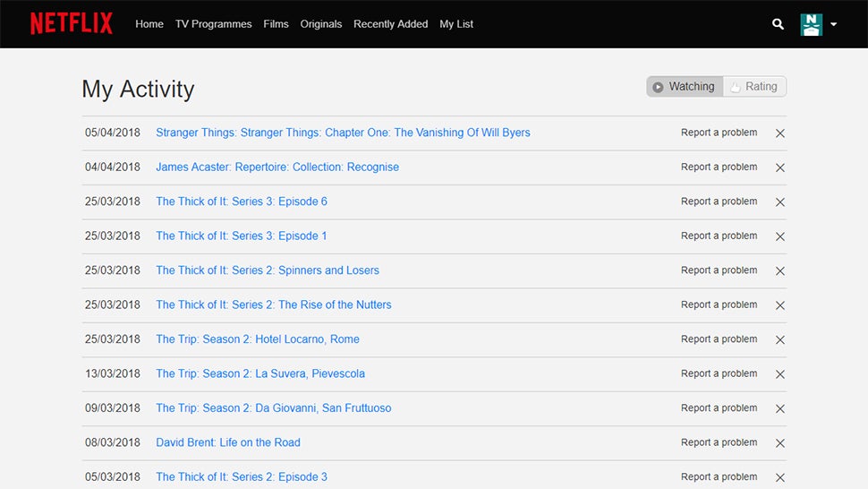Click the profile avatar icon
The height and width of the screenshot is (489, 868).
[x=811, y=24]
